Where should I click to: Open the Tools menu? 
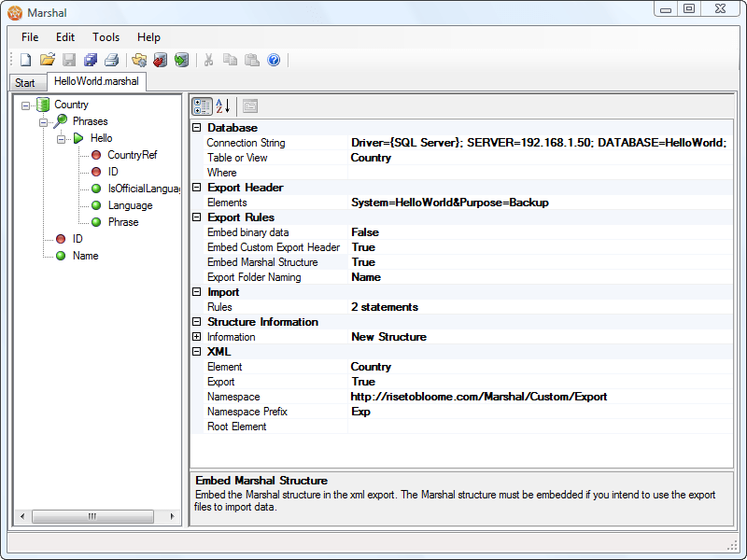point(106,37)
